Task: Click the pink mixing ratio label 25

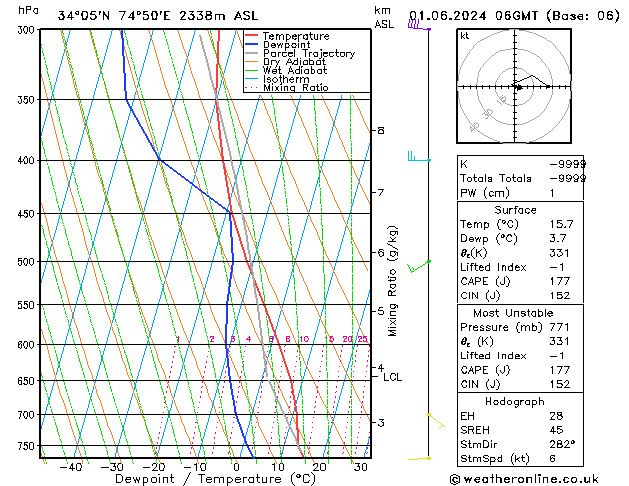Action: click(x=363, y=339)
